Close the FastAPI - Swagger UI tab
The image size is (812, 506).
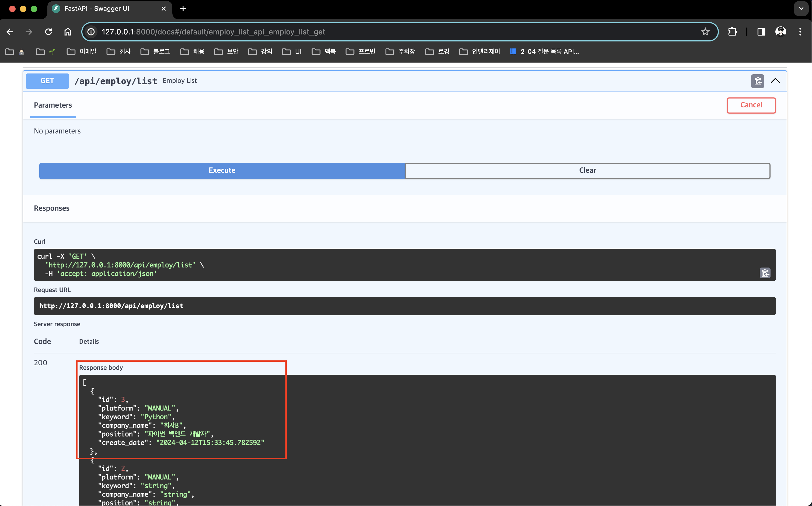(x=164, y=9)
